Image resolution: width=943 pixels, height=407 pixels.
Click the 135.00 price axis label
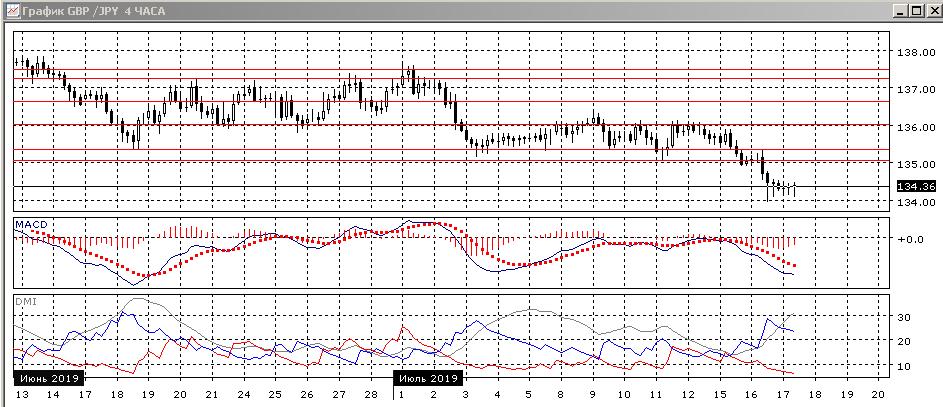pyautogui.click(x=913, y=164)
